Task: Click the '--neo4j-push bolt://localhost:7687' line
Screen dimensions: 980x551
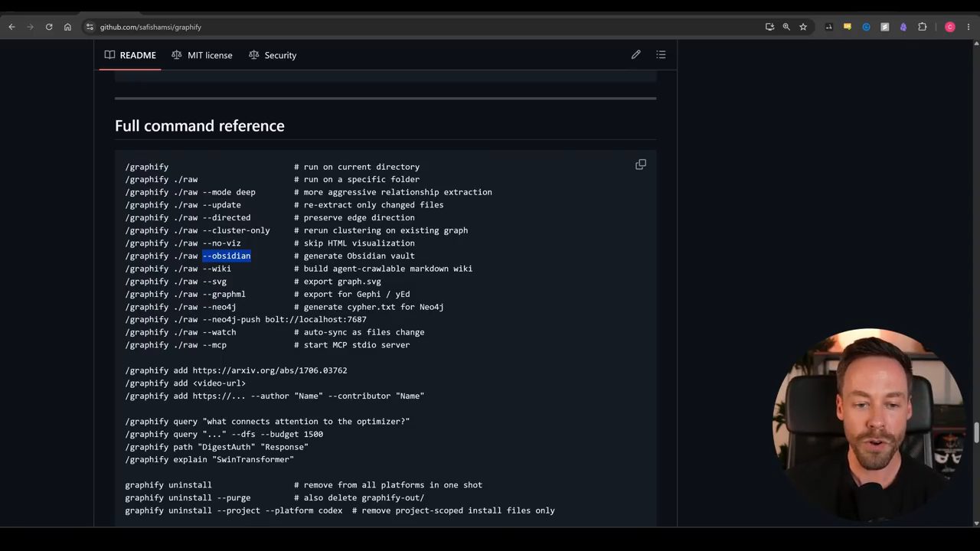Action: [x=246, y=319]
